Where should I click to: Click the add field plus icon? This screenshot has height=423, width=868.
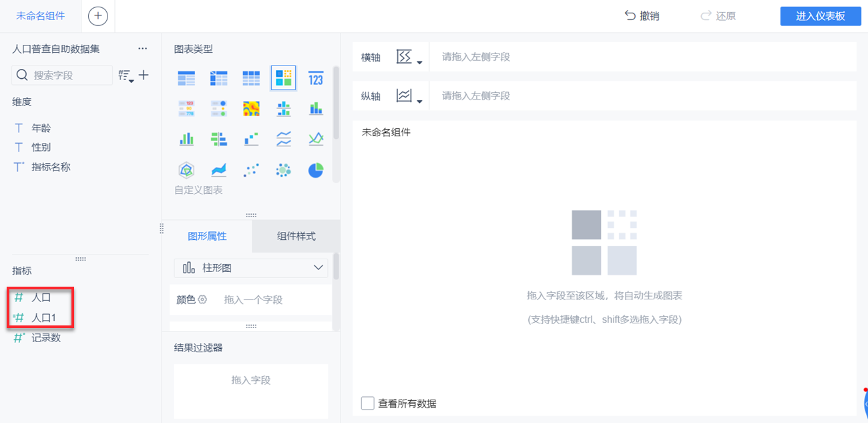[144, 76]
